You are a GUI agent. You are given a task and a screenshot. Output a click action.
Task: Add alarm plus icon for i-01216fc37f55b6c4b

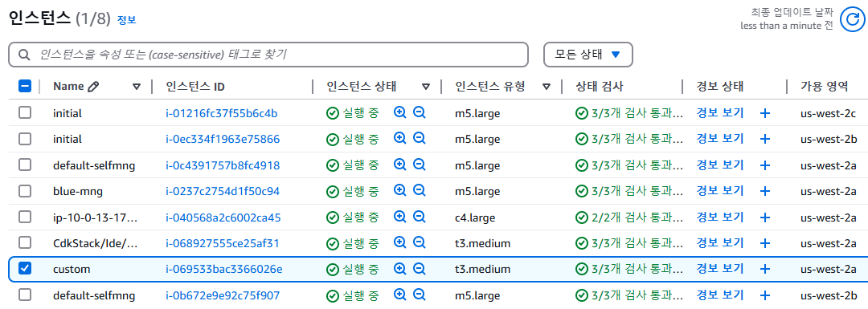[765, 113]
